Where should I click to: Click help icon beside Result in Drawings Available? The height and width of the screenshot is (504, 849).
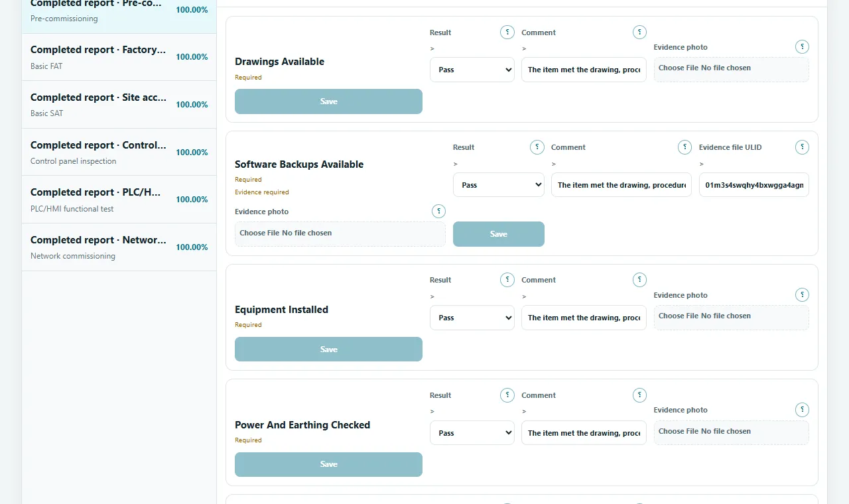[x=507, y=32]
